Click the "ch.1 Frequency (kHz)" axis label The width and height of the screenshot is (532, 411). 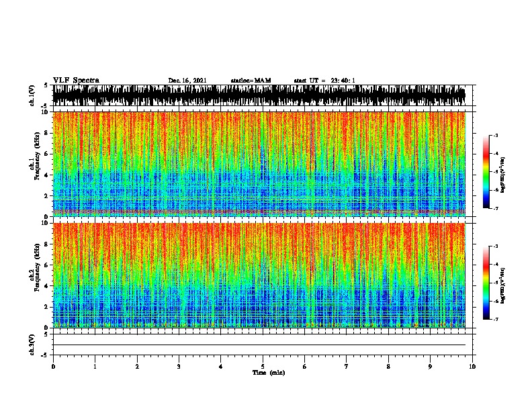(x=34, y=156)
